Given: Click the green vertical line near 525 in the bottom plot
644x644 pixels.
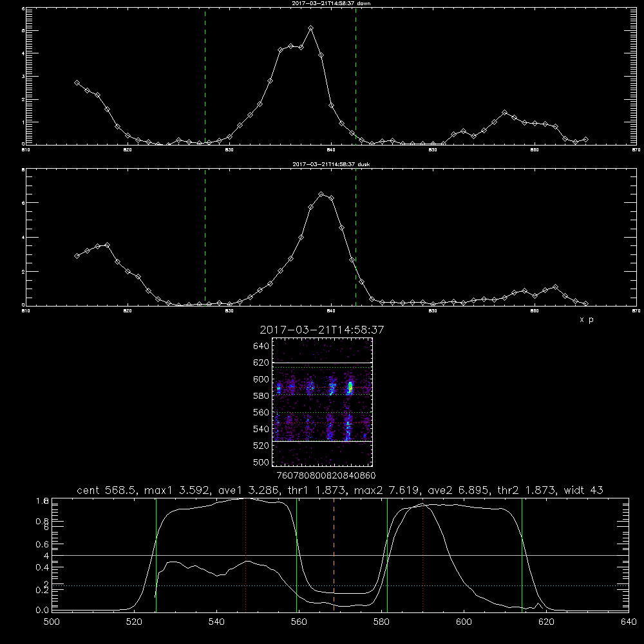Looking at the screenshot, I should click(x=156, y=554).
